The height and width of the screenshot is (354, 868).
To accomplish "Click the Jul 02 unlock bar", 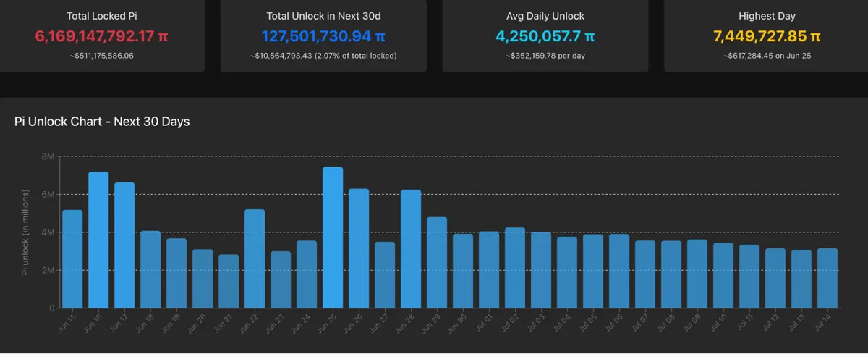I will pyautogui.click(x=515, y=268).
